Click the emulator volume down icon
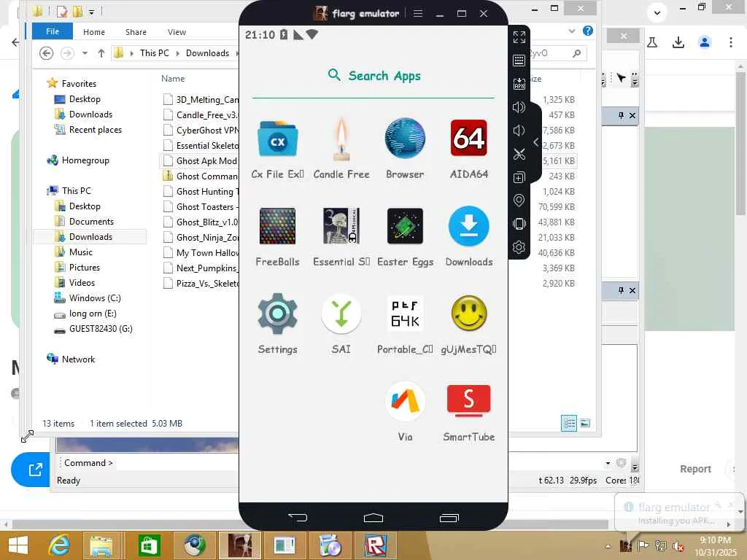This screenshot has width=747, height=560. (x=519, y=131)
